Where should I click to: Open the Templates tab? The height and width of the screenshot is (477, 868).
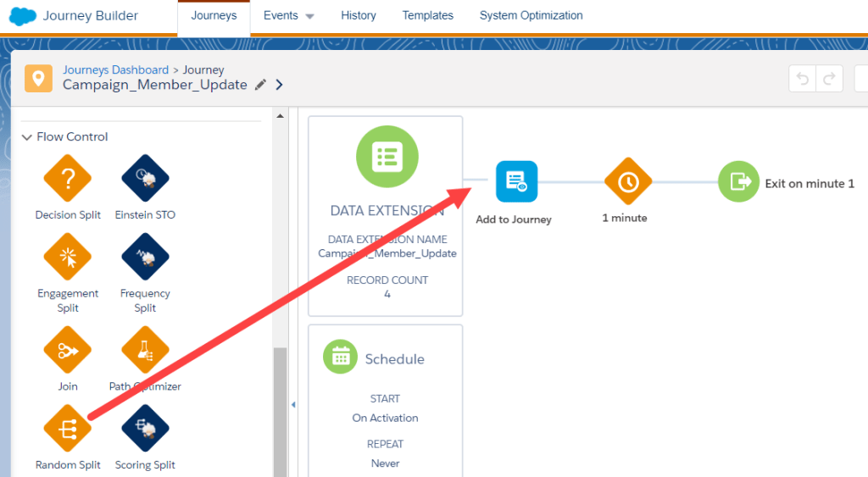(427, 16)
